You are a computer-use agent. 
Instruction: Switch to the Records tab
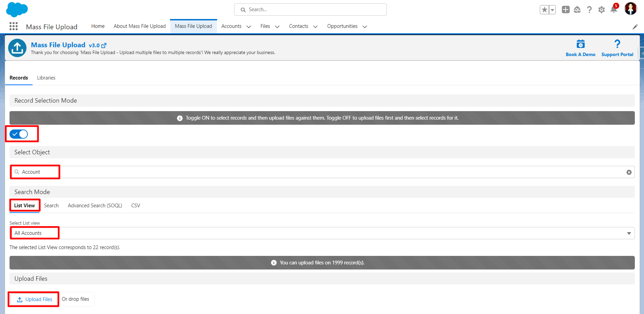19,78
